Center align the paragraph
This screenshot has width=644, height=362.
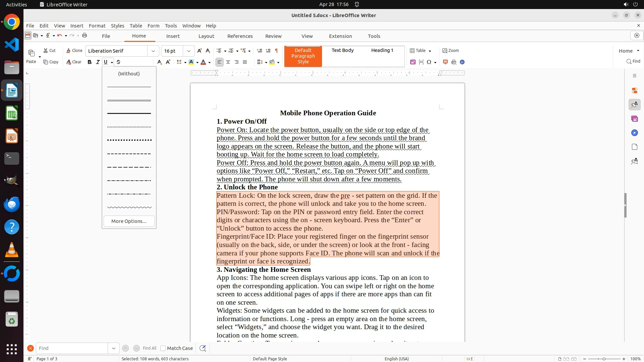point(228,62)
